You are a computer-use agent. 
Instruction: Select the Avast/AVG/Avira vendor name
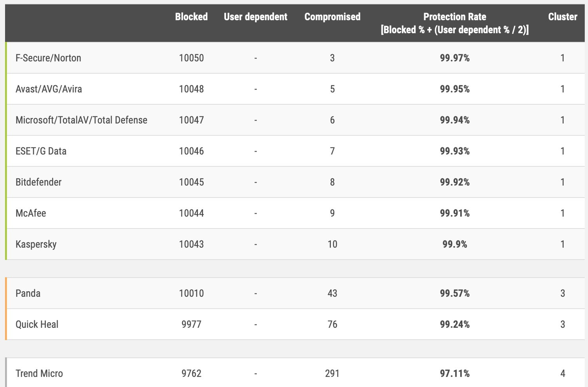coord(49,89)
